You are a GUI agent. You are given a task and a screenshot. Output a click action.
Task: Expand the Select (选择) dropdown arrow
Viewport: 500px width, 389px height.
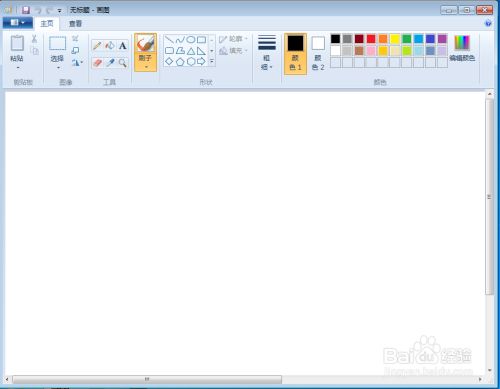(58, 68)
